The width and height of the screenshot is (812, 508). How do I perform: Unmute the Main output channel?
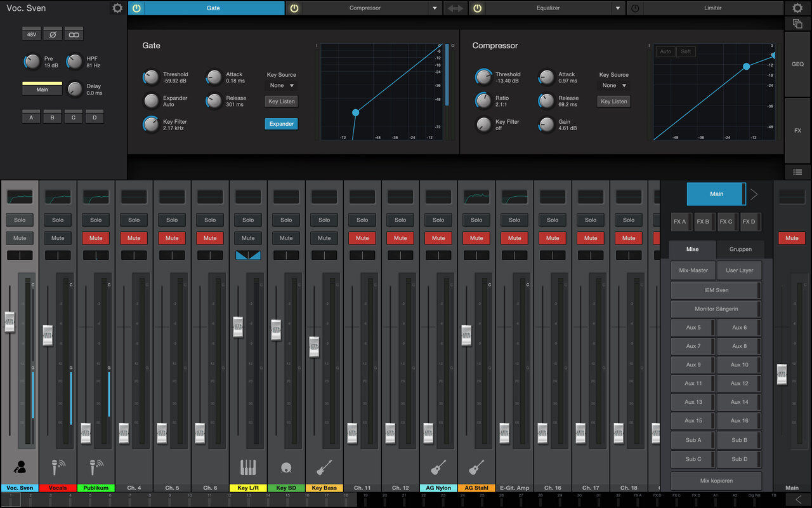coord(792,238)
